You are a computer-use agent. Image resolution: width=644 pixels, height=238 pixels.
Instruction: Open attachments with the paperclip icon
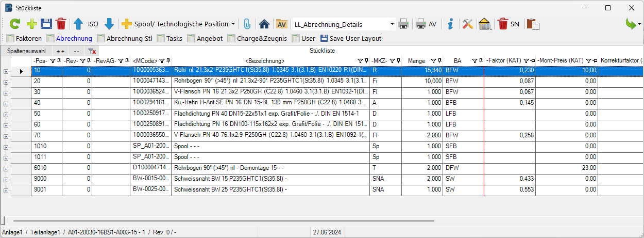(x=247, y=24)
